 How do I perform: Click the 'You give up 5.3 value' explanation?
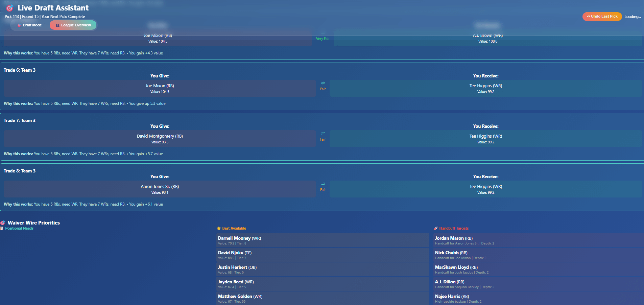(147, 103)
